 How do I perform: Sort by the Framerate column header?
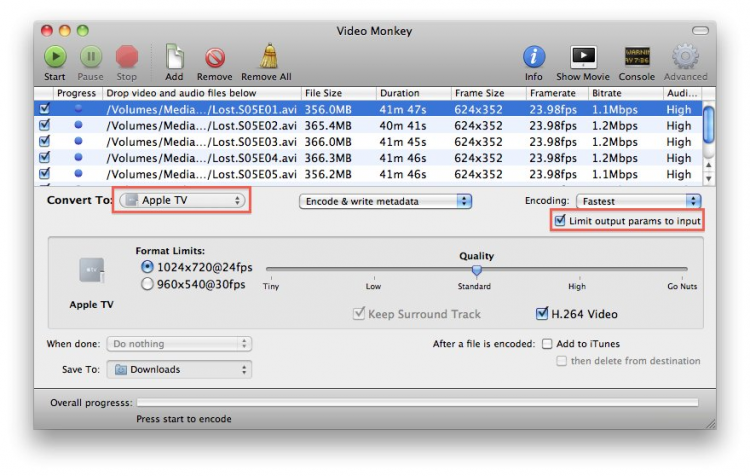click(557, 93)
